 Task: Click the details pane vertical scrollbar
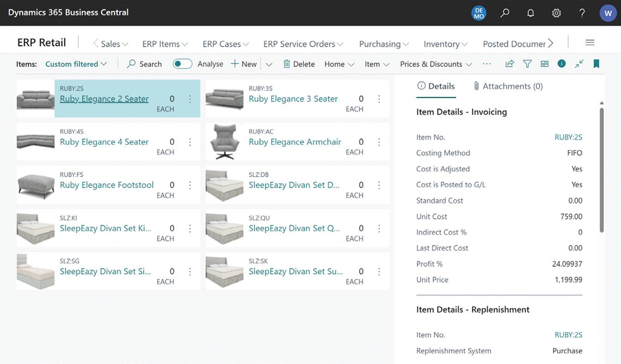(602, 170)
